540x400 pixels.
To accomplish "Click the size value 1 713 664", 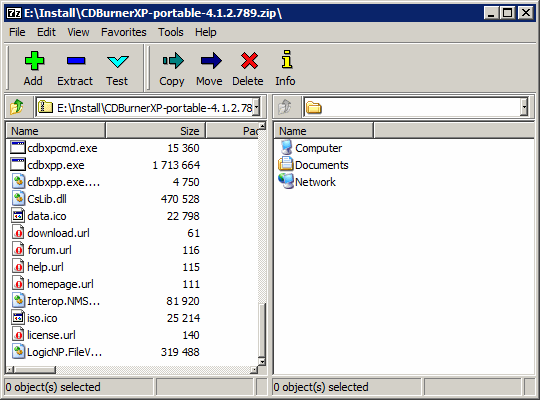I will tap(176, 165).
